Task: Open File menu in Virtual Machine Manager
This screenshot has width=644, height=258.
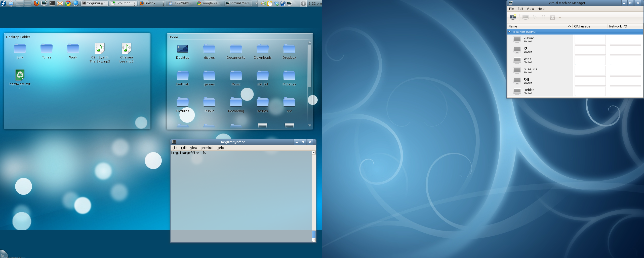Action: coord(511,9)
